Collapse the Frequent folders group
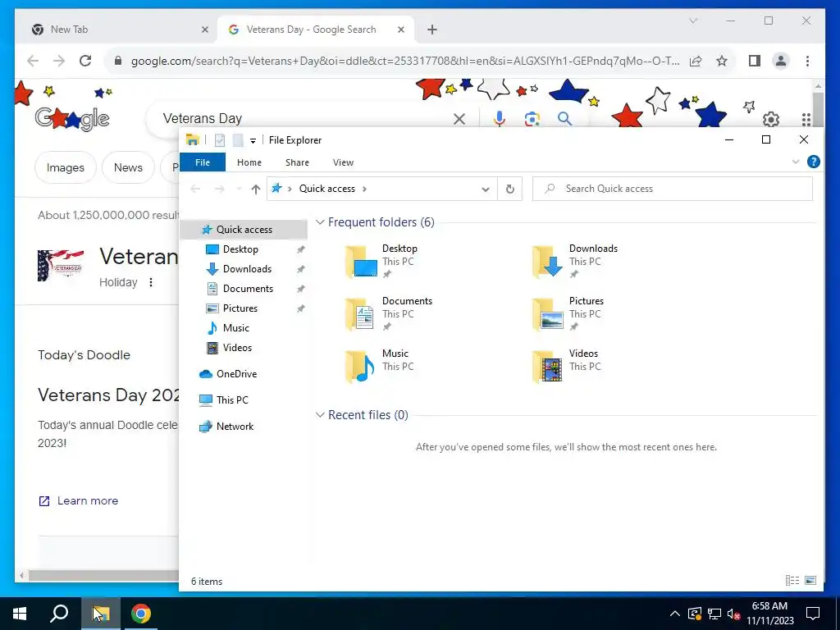 coord(320,221)
